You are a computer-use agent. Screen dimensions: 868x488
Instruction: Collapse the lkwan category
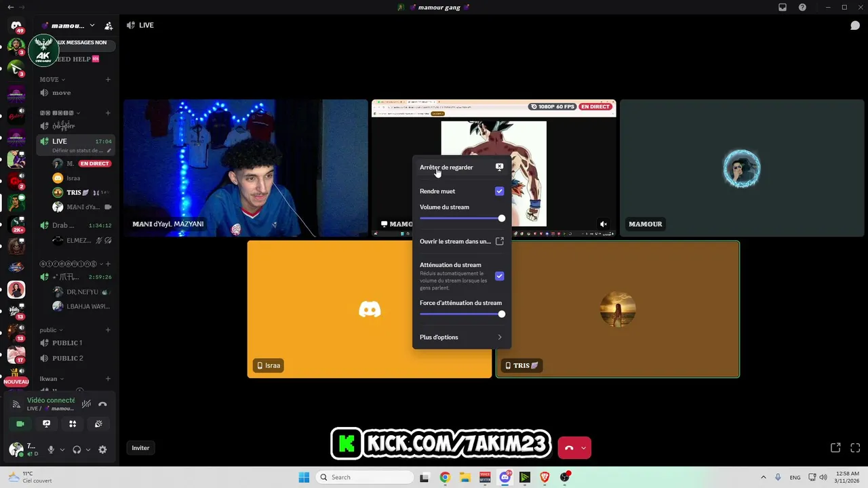(x=52, y=379)
